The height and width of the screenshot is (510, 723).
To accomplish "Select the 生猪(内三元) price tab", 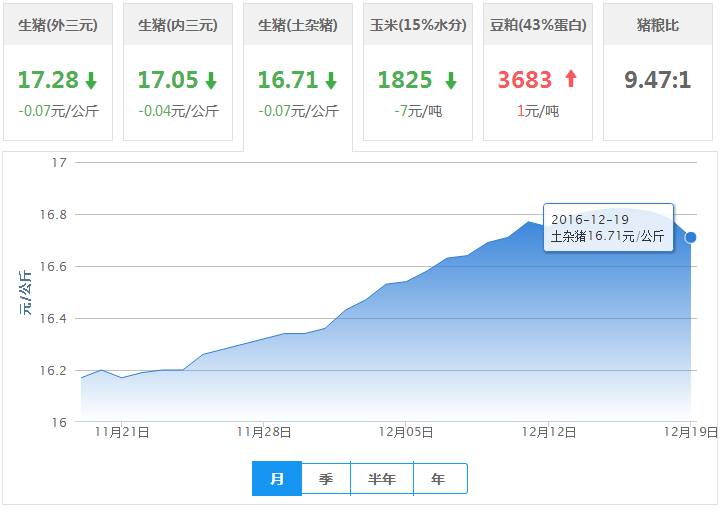I will click(x=178, y=71).
